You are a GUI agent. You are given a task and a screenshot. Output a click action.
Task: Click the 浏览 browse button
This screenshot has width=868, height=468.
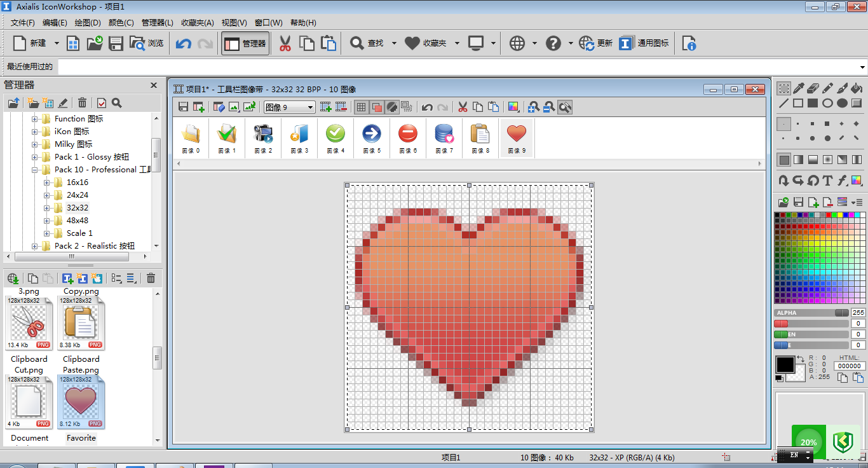click(x=147, y=43)
